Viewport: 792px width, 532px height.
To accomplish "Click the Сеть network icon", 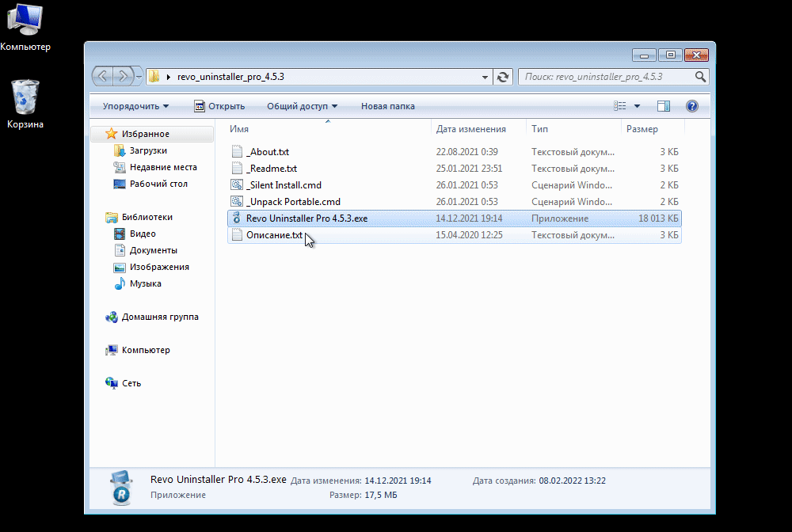I will point(111,383).
